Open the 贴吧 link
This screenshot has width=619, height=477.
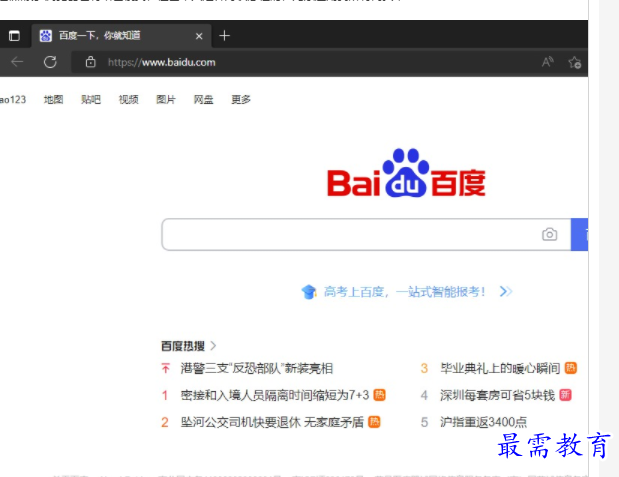pyautogui.click(x=91, y=100)
